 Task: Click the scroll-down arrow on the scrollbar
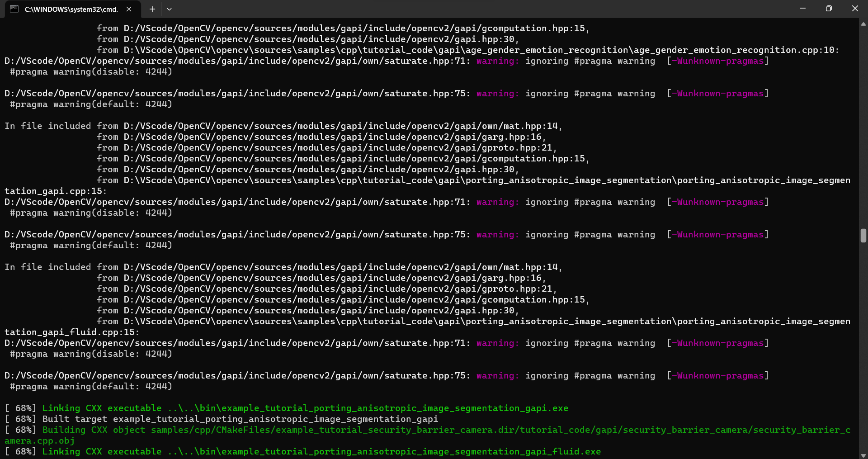tap(863, 454)
